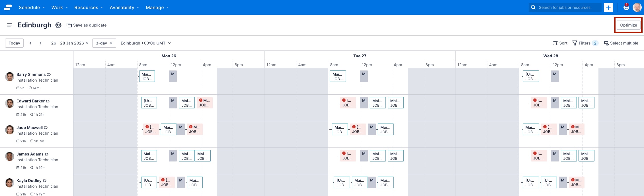Screen dimensions: 644x196
Task: Open notifications with the red badge
Action: [626, 7]
